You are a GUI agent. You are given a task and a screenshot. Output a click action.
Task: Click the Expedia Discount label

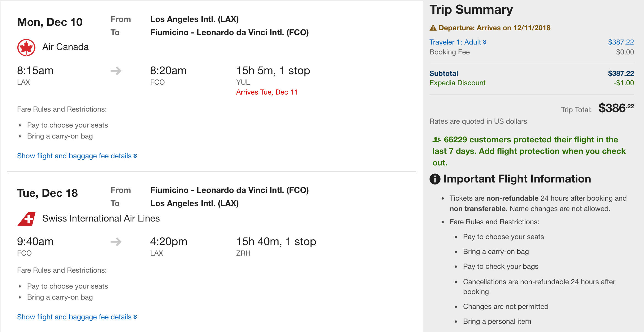[x=457, y=83]
